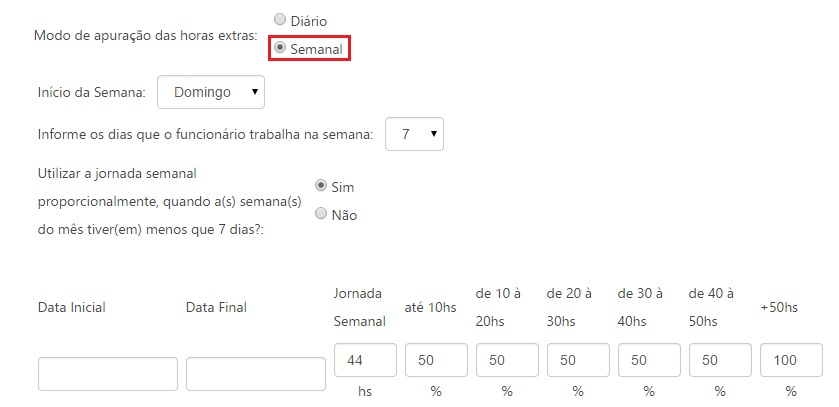Viewport: 839px width, 407px height.
Task: Click the Não label text
Action: click(344, 215)
